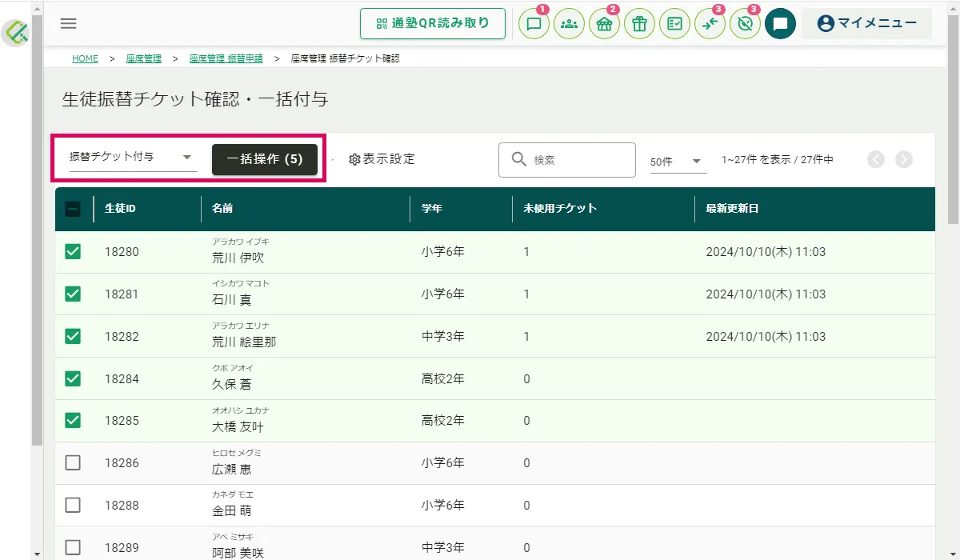Viewport: 960px width, 560px height.
Task: Click student name 久保 蒼
Action: [231, 385]
